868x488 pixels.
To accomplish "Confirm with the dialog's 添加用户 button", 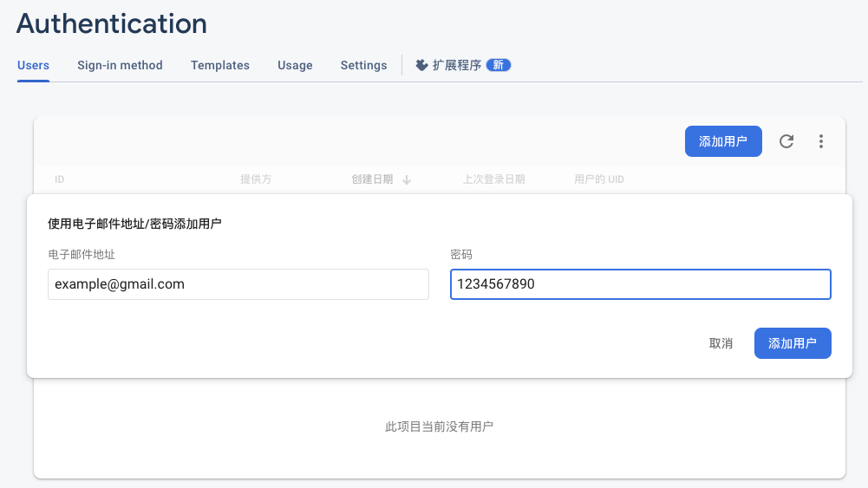I will 793,343.
